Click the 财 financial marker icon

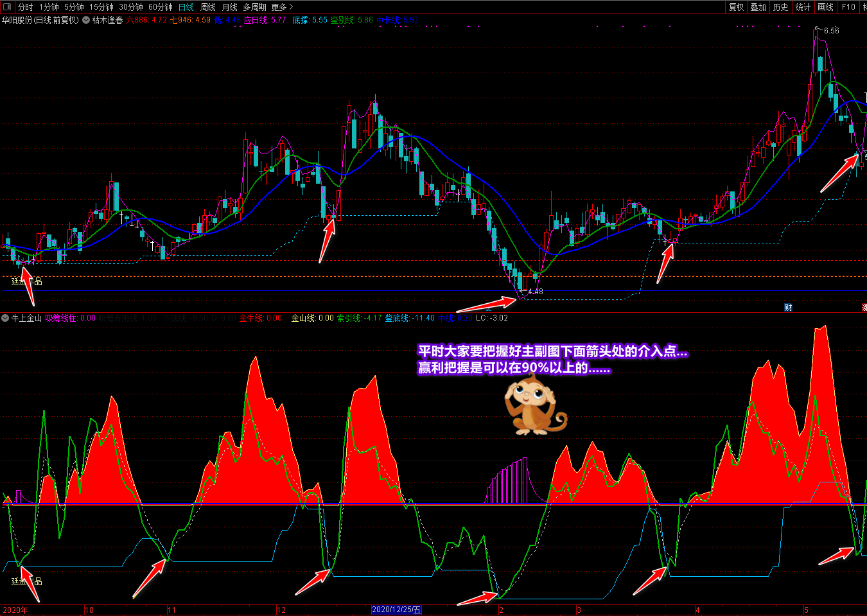[x=788, y=308]
